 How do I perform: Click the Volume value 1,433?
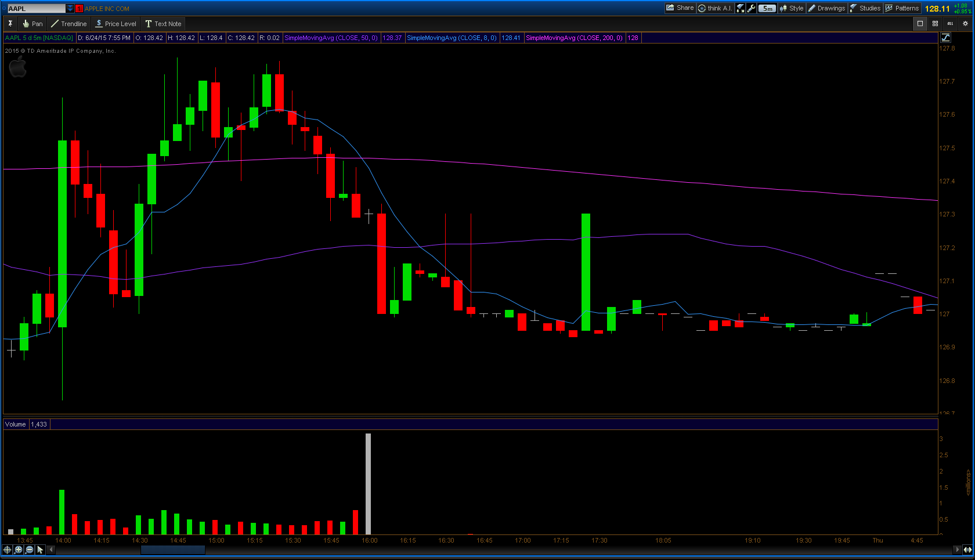tap(39, 424)
